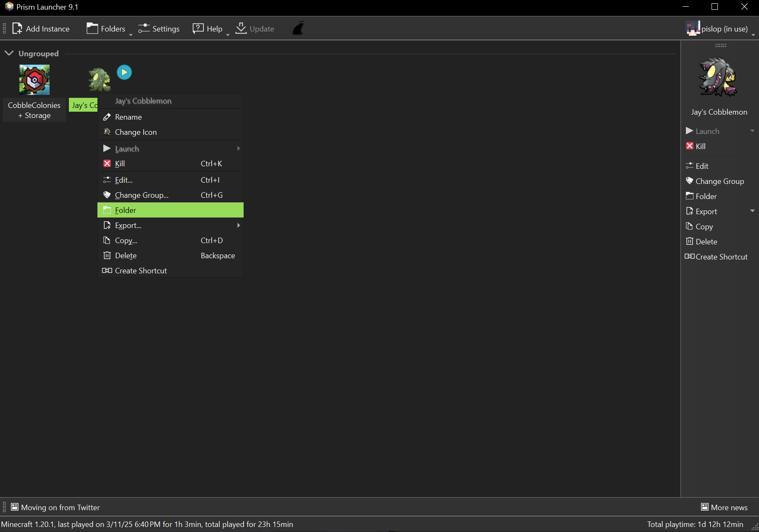759x532 pixels.
Task: Collapse the Ungrouped section
Action: point(9,53)
